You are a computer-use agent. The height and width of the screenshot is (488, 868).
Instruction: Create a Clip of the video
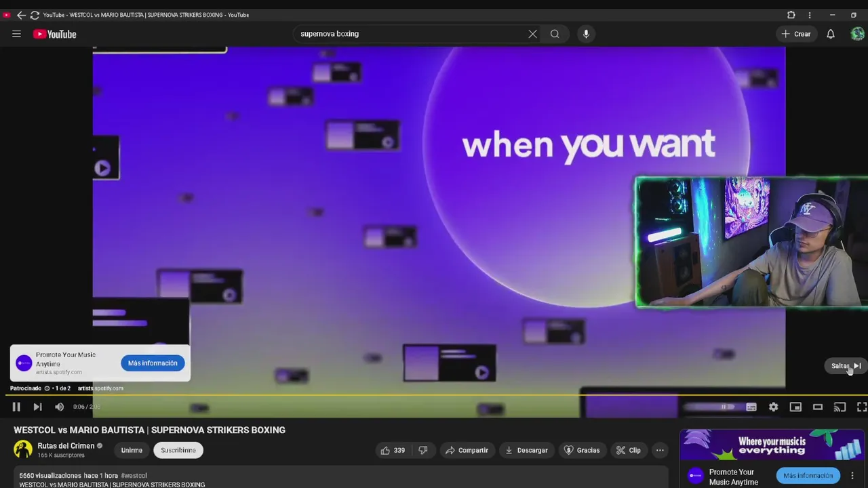[x=629, y=450]
